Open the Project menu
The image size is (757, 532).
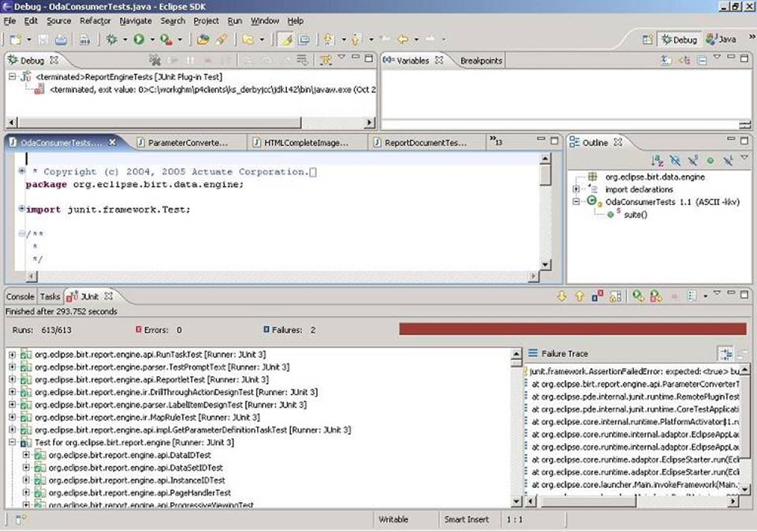click(x=206, y=20)
